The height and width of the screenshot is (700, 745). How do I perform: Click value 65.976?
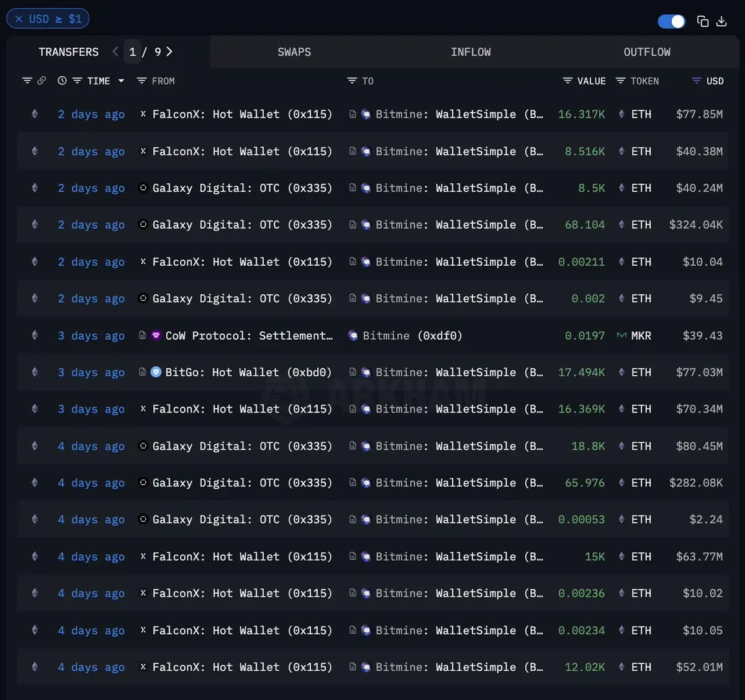pos(585,483)
